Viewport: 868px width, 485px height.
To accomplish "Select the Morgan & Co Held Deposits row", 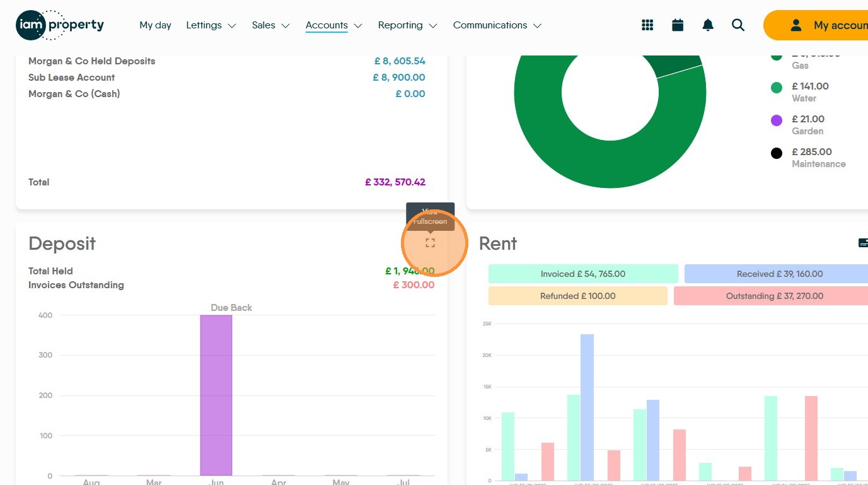I will 227,61.
